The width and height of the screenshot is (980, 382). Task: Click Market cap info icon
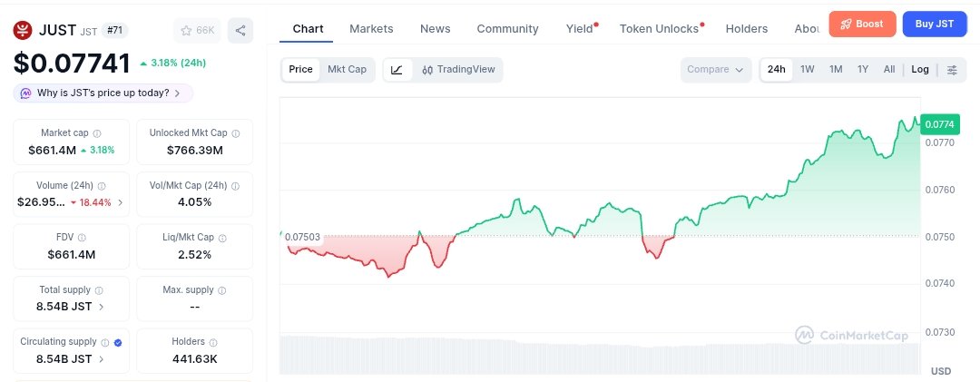point(97,133)
